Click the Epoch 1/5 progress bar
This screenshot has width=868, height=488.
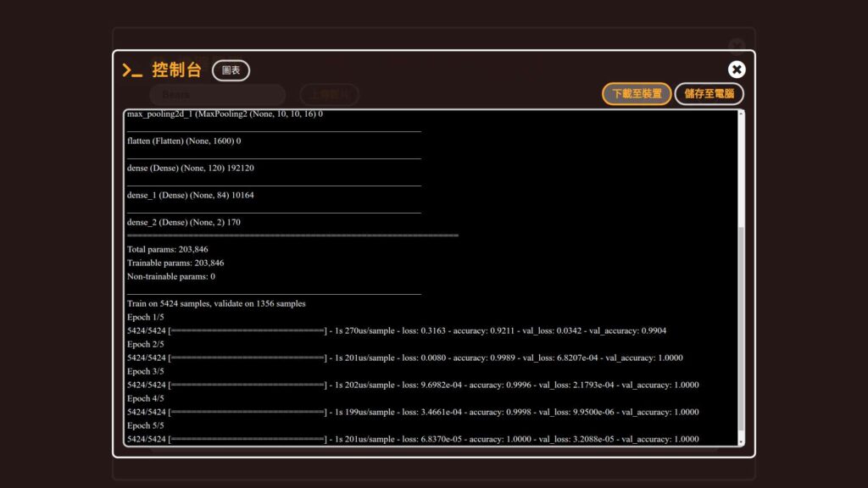248,330
